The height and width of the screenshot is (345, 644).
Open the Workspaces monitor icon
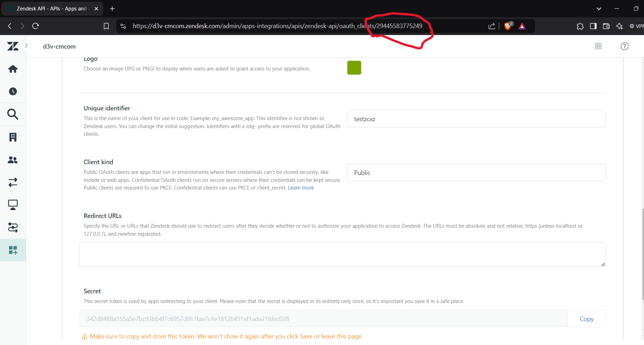(x=13, y=205)
